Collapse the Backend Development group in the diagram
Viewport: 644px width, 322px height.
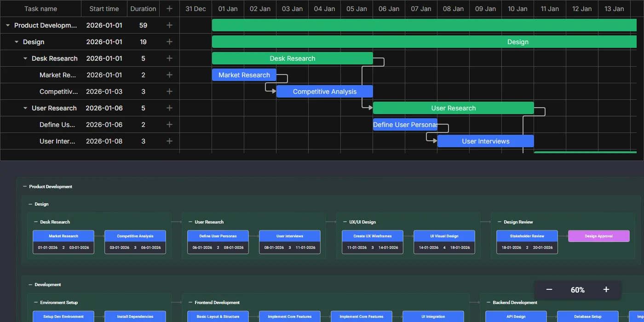coord(489,303)
